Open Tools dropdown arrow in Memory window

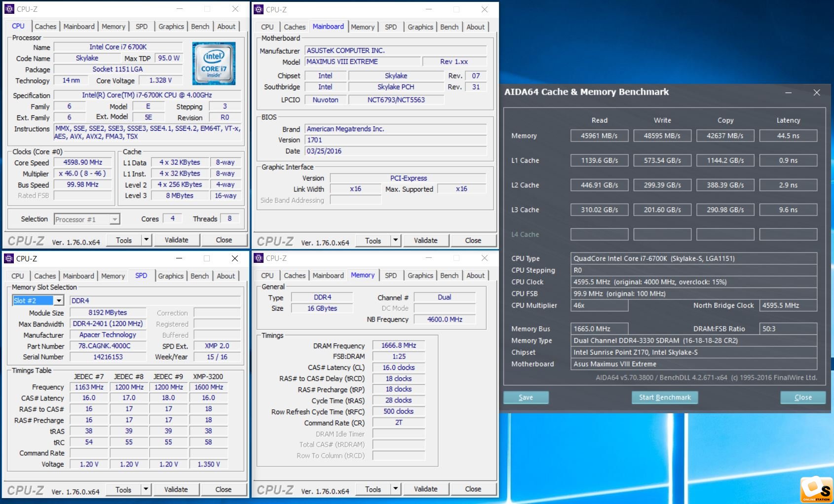click(x=395, y=489)
